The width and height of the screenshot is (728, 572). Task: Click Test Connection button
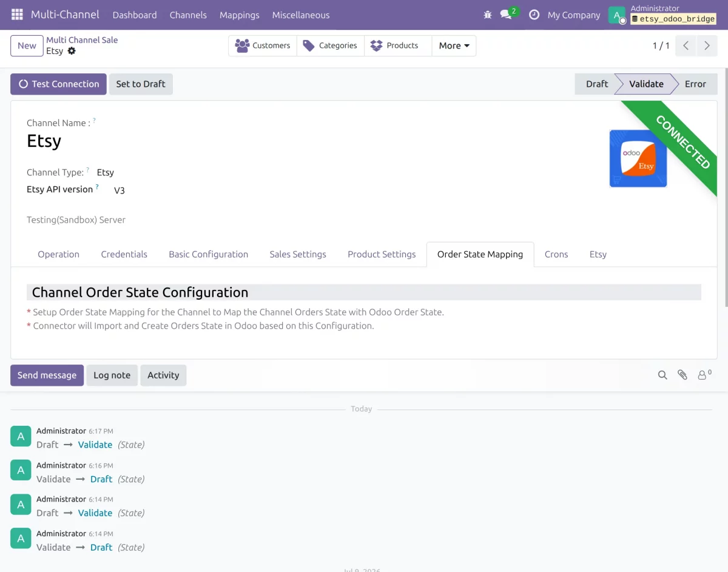(x=58, y=84)
